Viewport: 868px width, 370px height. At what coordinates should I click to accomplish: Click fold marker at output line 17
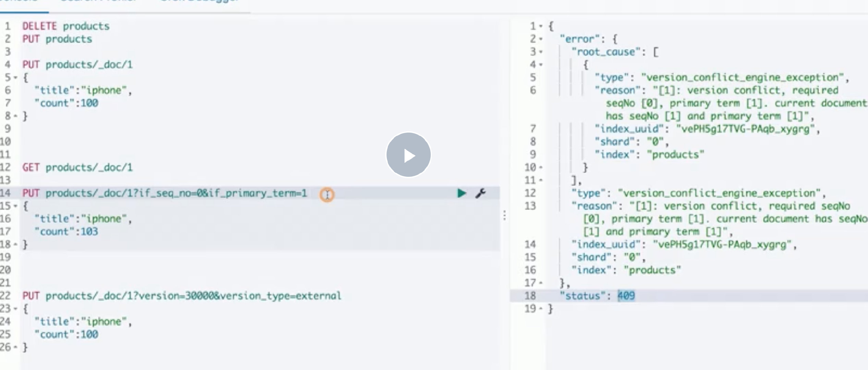(541, 283)
